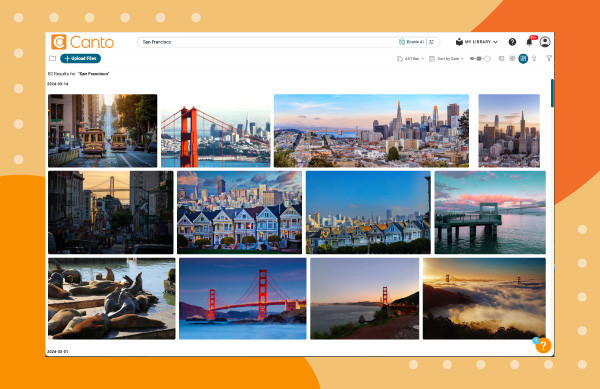Viewport: 600px width, 389px height.
Task: Open notifications bell
Action: coord(530,41)
